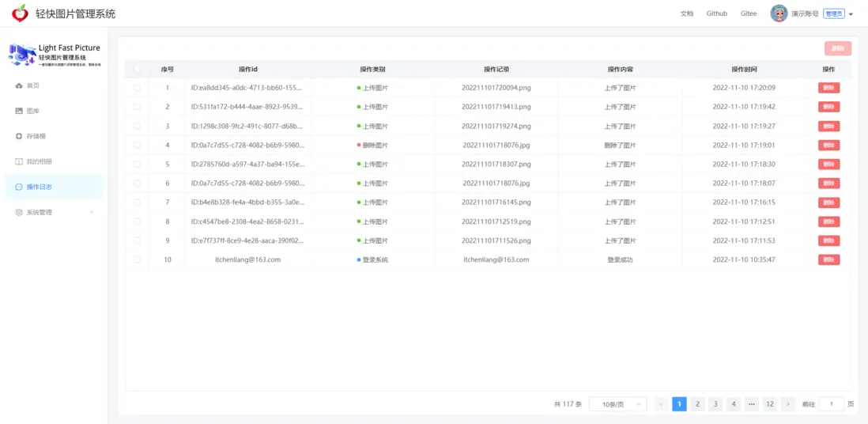Delete the row 4 删除图片 log entry
The height and width of the screenshot is (424, 868).
point(828,146)
